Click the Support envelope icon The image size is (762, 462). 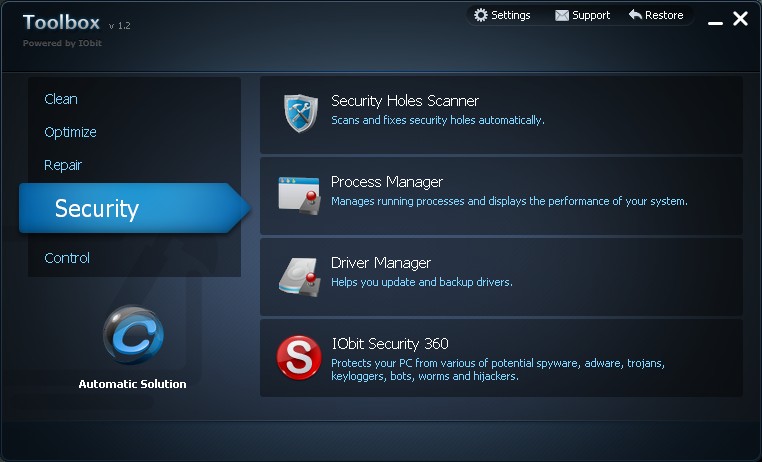point(562,16)
